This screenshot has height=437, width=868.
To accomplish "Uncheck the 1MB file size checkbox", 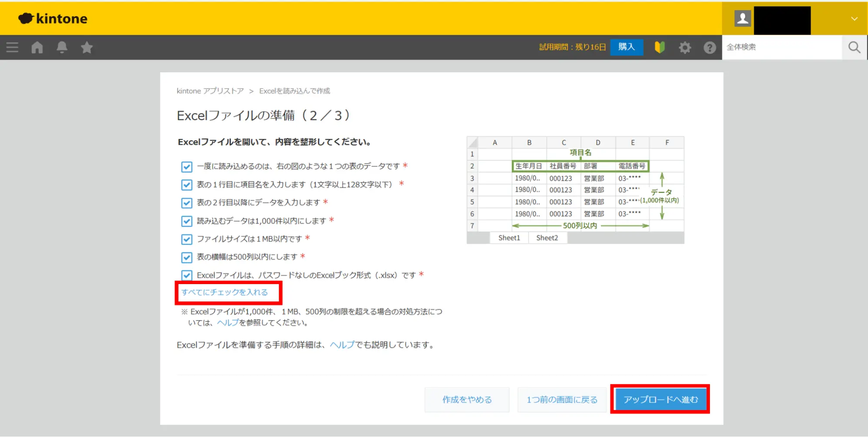I will point(187,239).
